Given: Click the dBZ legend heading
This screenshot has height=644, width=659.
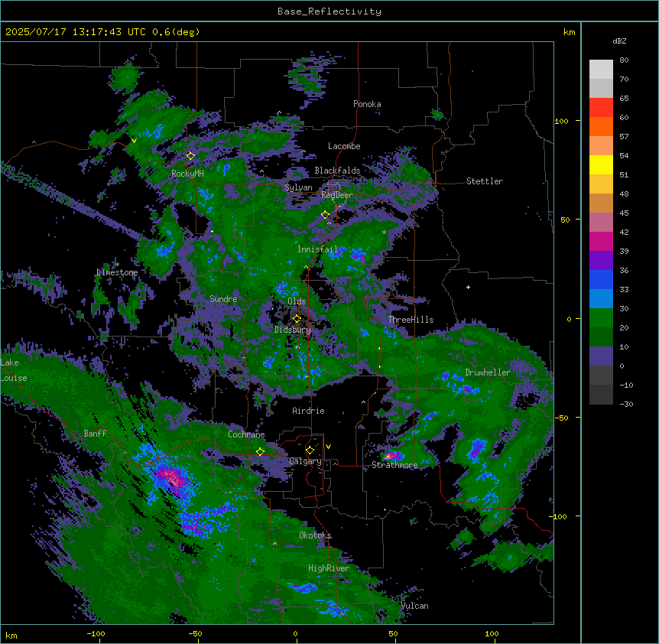Looking at the screenshot, I should (x=619, y=41).
